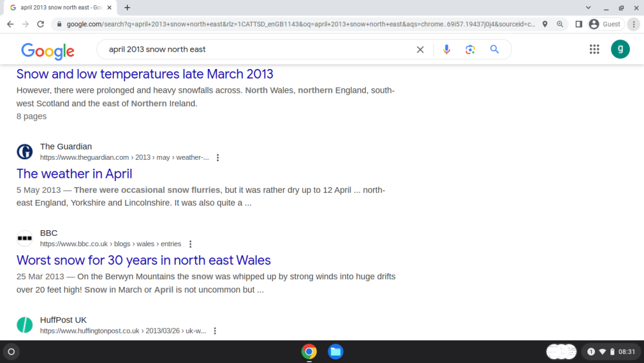Open 'Worst snow for 30 years in north east Wales'
644x363 pixels.
[144, 260]
